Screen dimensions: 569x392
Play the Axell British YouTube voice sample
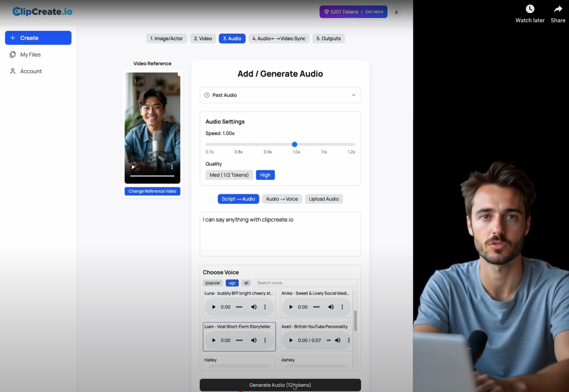pos(291,340)
